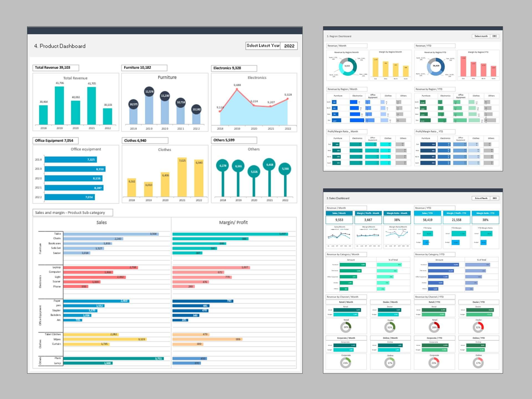This screenshot has width=532, height=399.
Task: Open the Select Month dropdown in Sales Dashboard
Action: coord(497,198)
